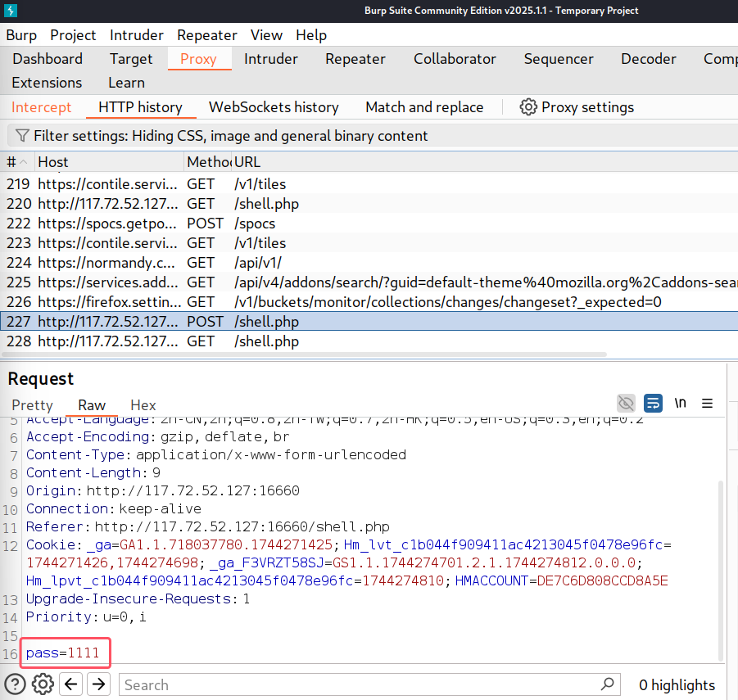
Task: Open the Request panel hamburger menu
Action: click(x=707, y=403)
